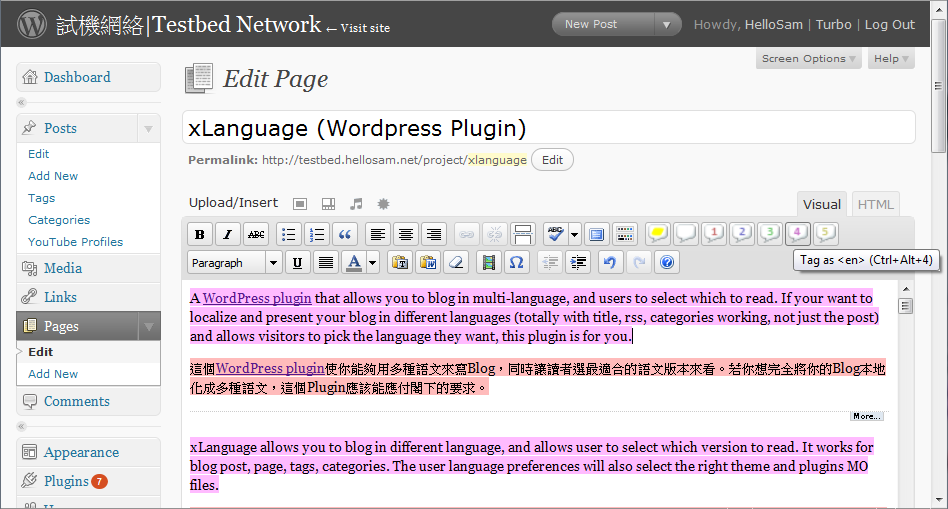This screenshot has width=948, height=509.
Task: Click the yellow speech bubble tag icon
Action: (658, 233)
